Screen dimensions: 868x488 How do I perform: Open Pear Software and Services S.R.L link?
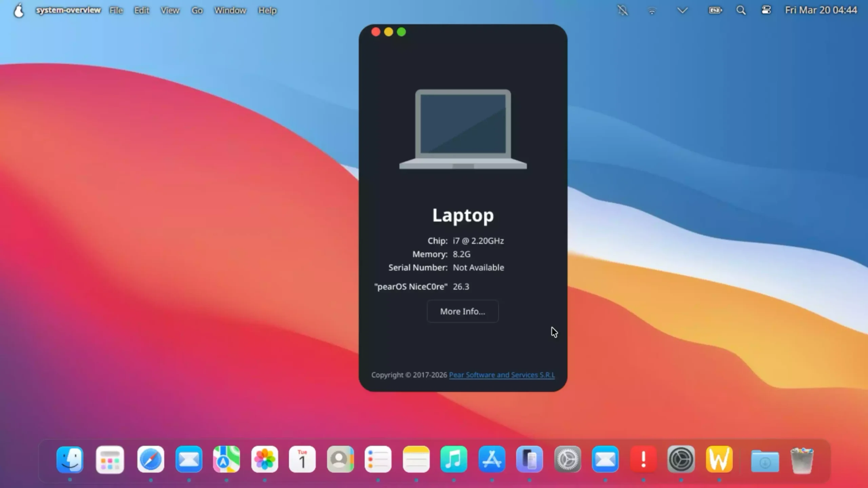coord(502,375)
